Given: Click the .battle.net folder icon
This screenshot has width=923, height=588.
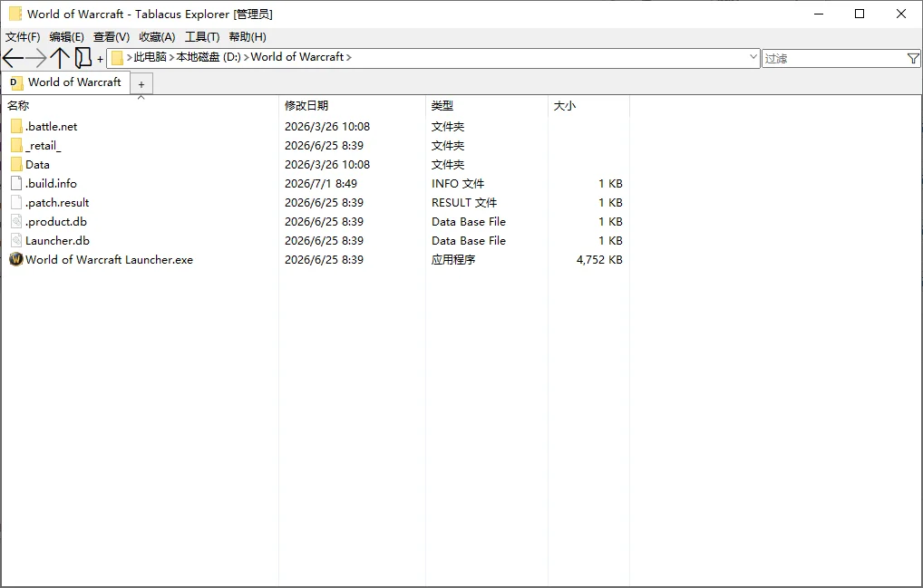Looking at the screenshot, I should (x=16, y=127).
